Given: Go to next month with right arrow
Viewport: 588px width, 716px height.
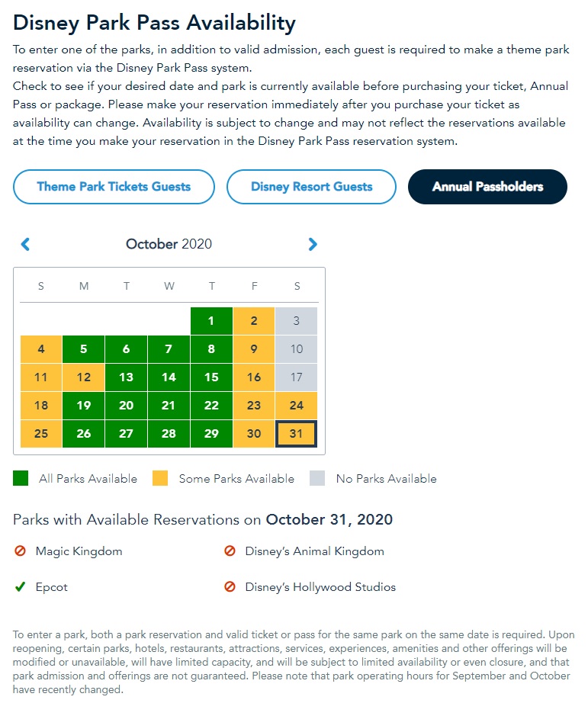Looking at the screenshot, I should click(312, 244).
